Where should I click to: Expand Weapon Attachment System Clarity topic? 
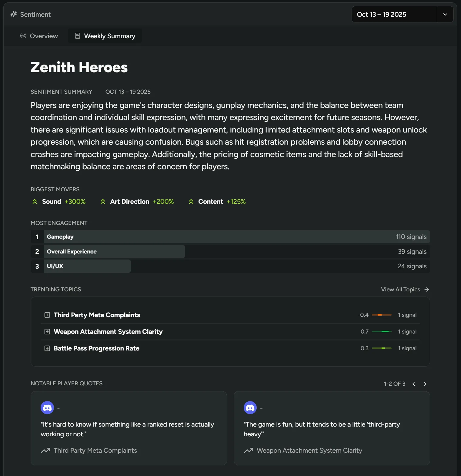[x=47, y=332]
